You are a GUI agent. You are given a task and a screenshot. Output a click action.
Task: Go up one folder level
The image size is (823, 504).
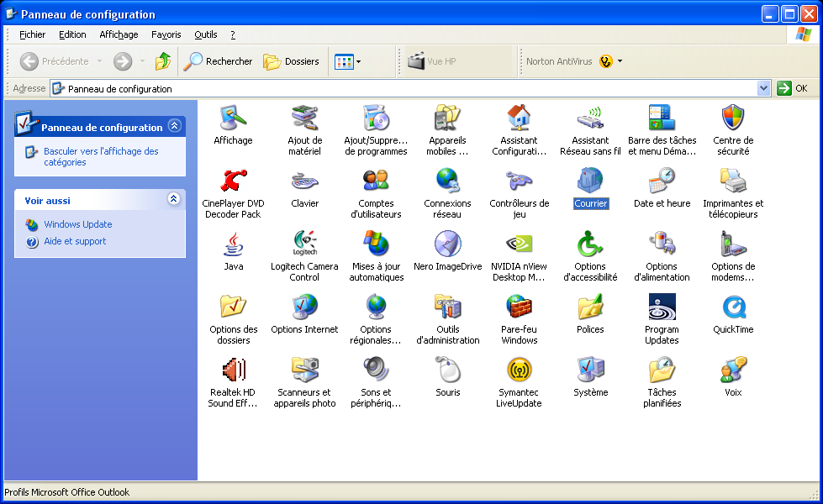coord(163,61)
